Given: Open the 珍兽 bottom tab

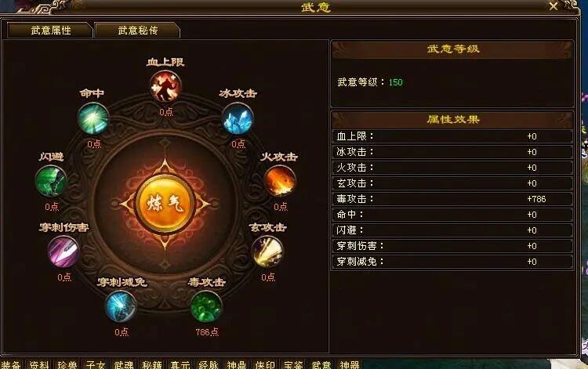Looking at the screenshot, I should pos(67,364).
